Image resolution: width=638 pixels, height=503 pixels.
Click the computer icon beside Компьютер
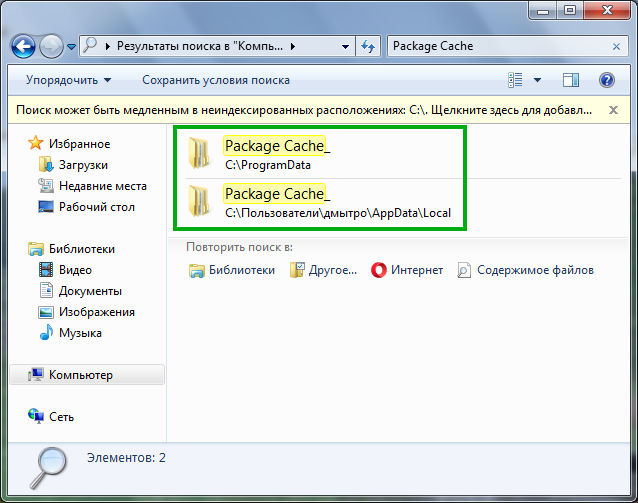pos(36,374)
